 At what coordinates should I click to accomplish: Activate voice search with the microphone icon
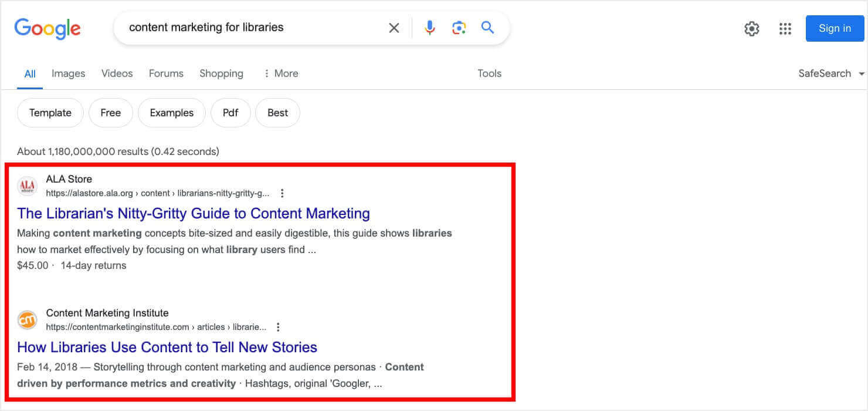pos(429,27)
